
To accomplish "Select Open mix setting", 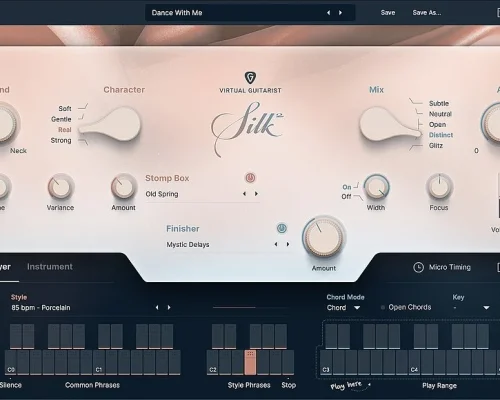I will (x=437, y=124).
